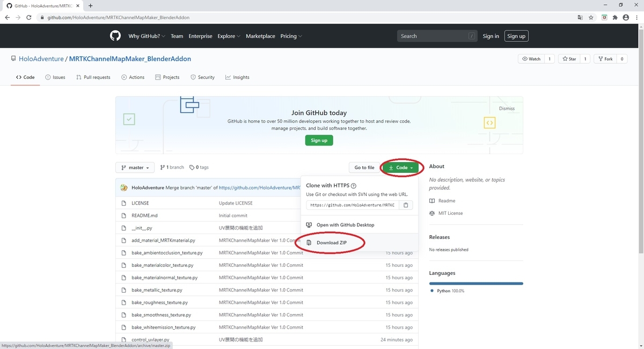Dismiss the Join GitHub banner
The image size is (644, 349).
point(507,108)
